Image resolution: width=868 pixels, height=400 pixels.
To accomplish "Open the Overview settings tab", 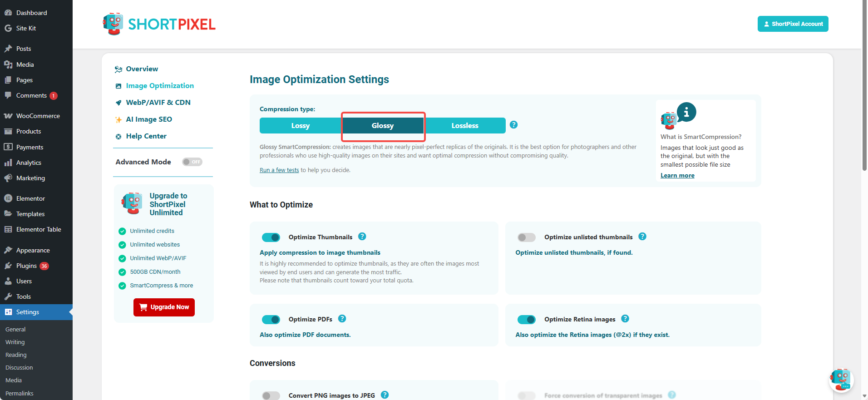I will coord(142,69).
